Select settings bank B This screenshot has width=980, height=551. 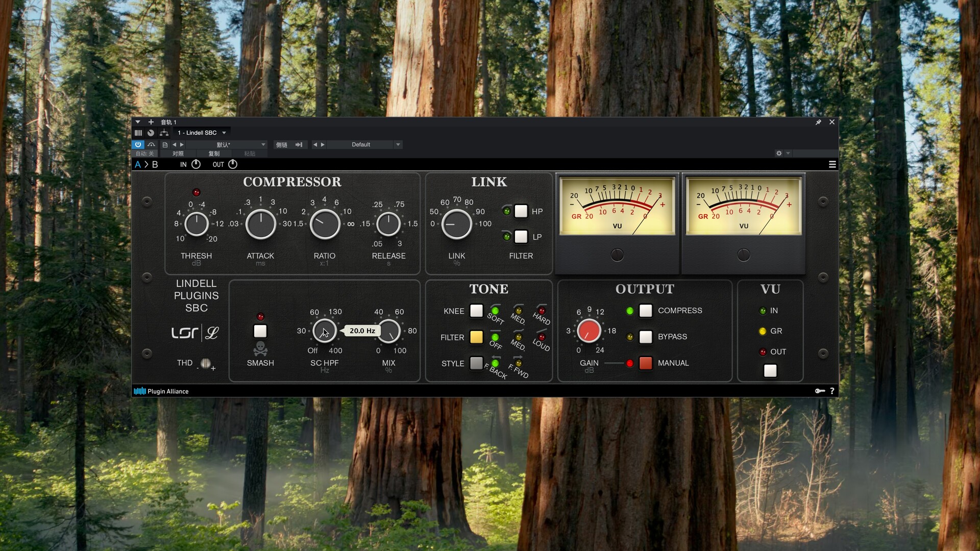(155, 164)
